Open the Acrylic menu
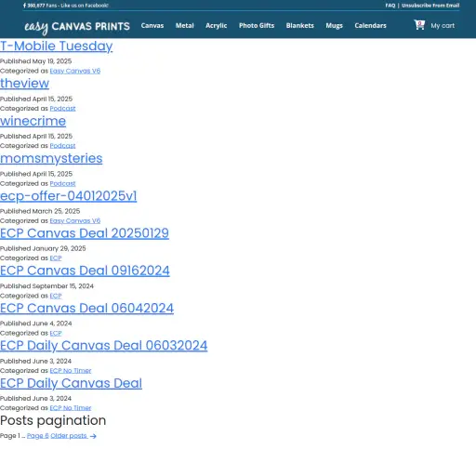 coord(216,26)
